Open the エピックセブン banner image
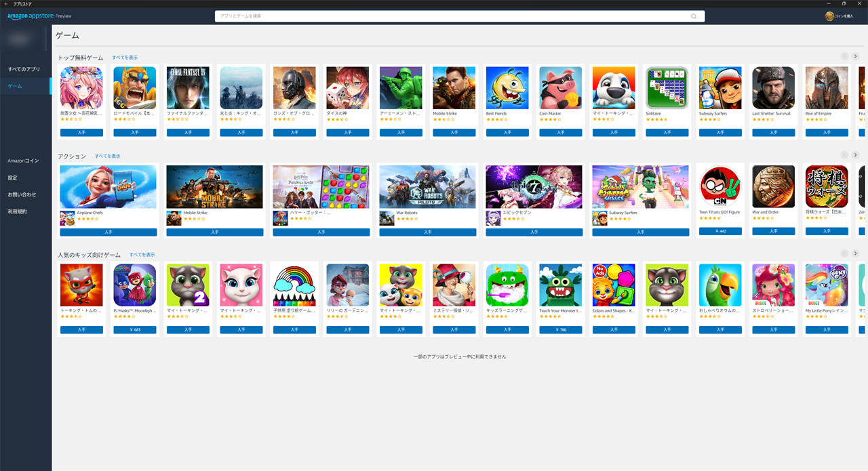The image size is (868, 471). point(534,186)
